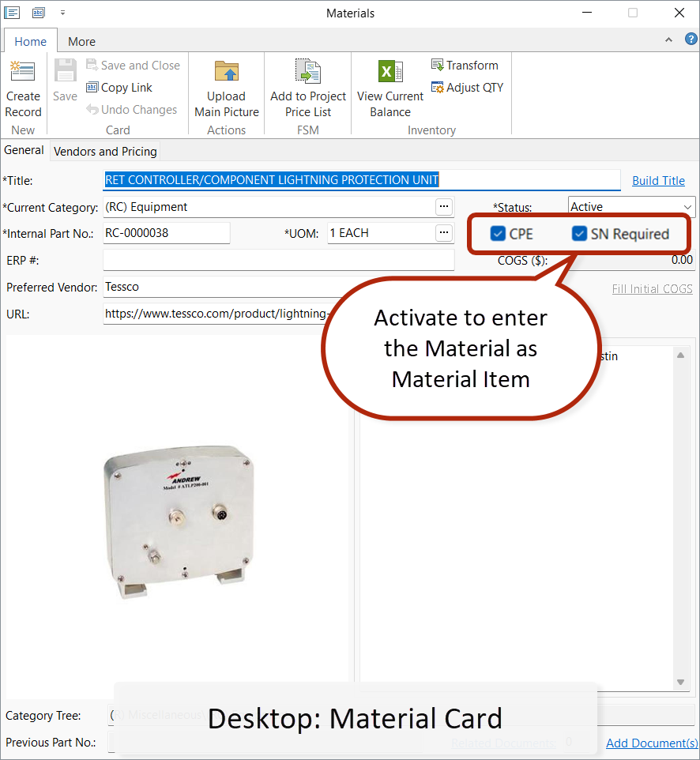Click the second quick access abc icon

(x=38, y=13)
